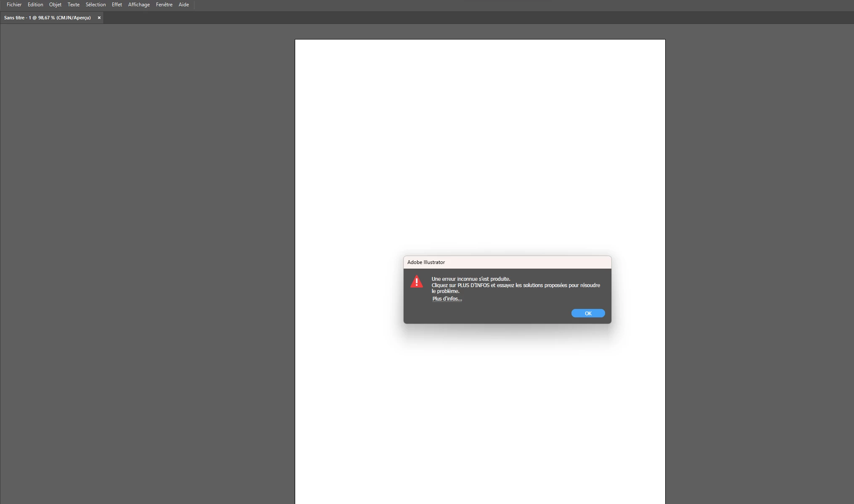The height and width of the screenshot is (504, 854).
Task: Follow the Plus d'infos... link
Action: click(x=447, y=299)
